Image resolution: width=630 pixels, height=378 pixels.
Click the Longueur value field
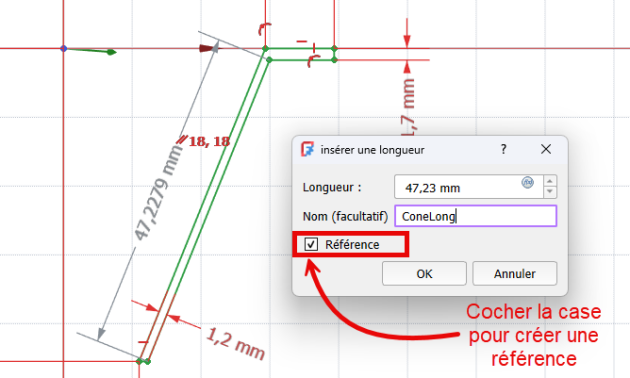click(x=468, y=187)
